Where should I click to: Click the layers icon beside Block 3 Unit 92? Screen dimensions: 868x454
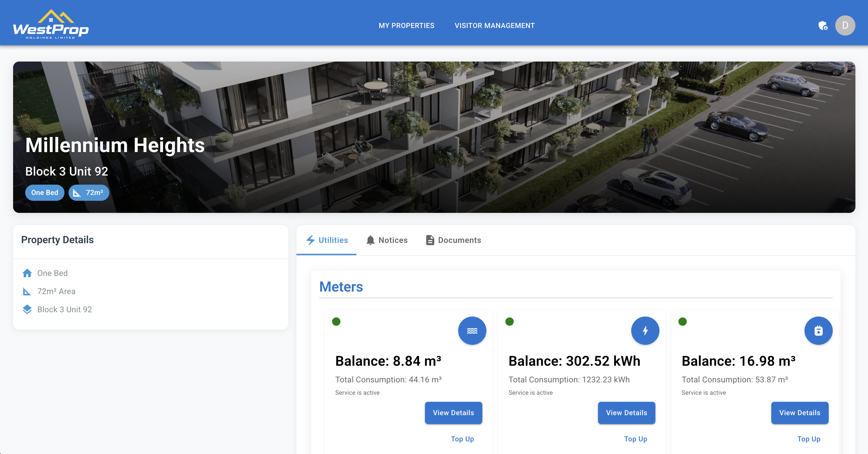(27, 309)
